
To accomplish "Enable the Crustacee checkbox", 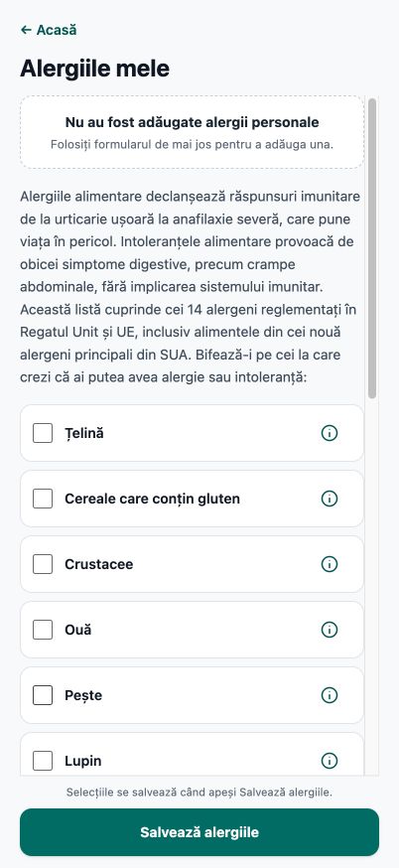I will click(43, 564).
